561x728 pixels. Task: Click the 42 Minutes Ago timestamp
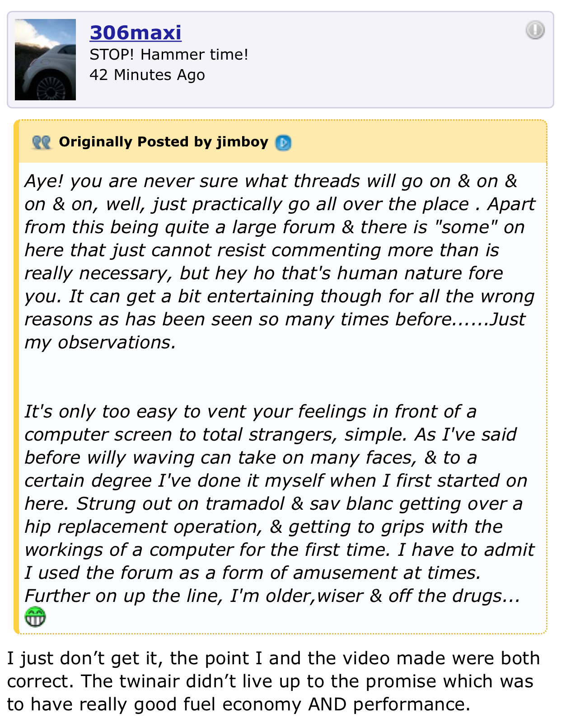coord(147,75)
